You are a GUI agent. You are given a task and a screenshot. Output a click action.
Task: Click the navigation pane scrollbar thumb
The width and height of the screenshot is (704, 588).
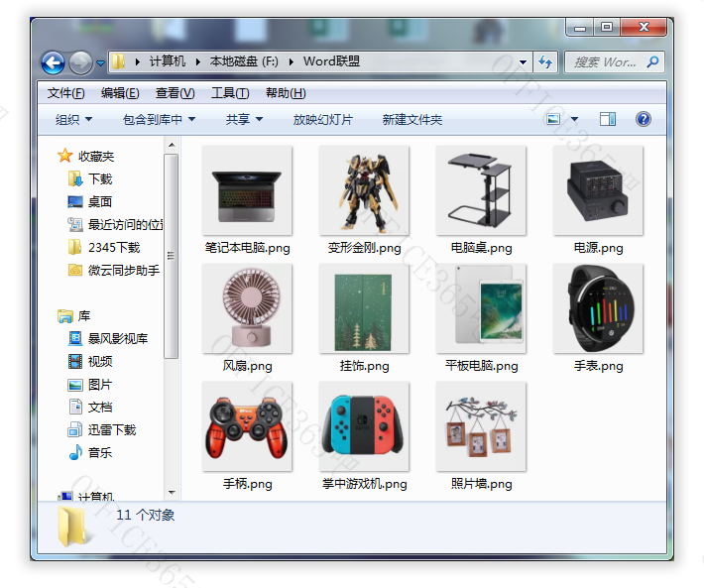pyautogui.click(x=172, y=256)
